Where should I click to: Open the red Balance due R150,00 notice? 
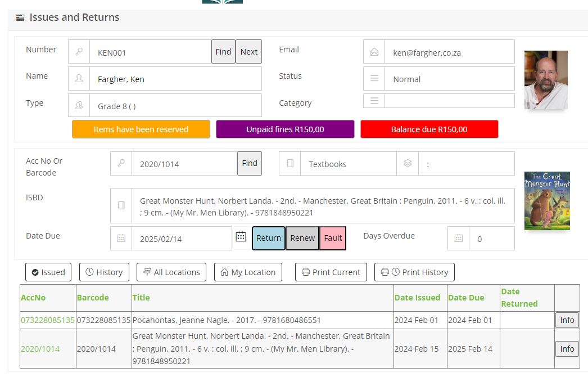[429, 129]
